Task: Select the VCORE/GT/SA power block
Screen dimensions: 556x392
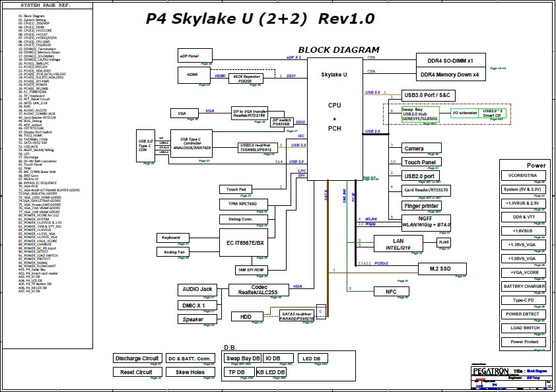Action: 524,176
